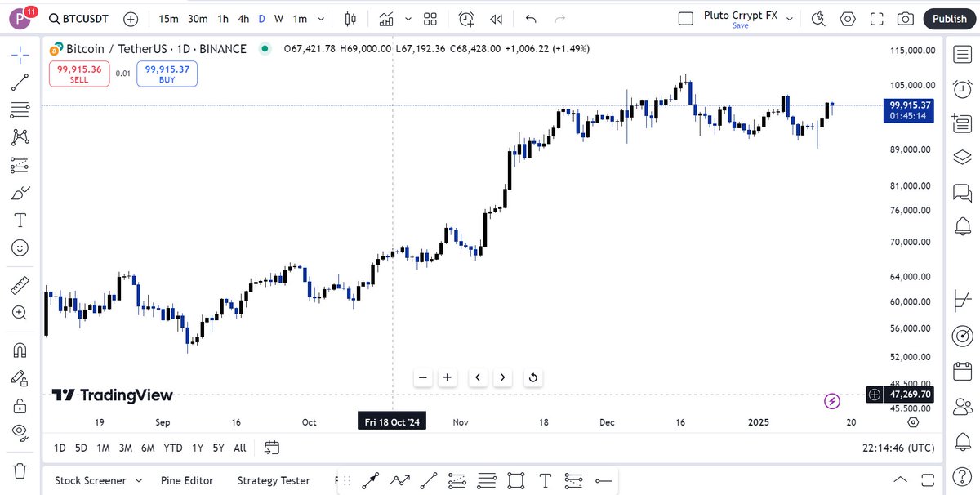Select rectangle tool in floating toolbar
Viewport: 980px width, 495px height.
(x=515, y=479)
